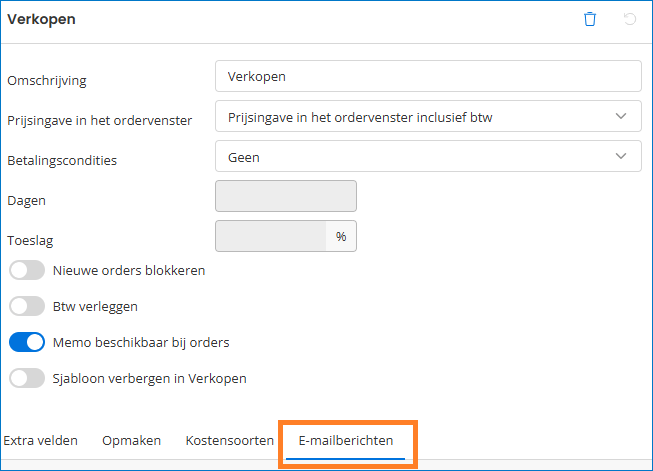Click the percent sign suffix in Toeslag
Image resolution: width=653 pixels, height=471 pixels.
341,236
